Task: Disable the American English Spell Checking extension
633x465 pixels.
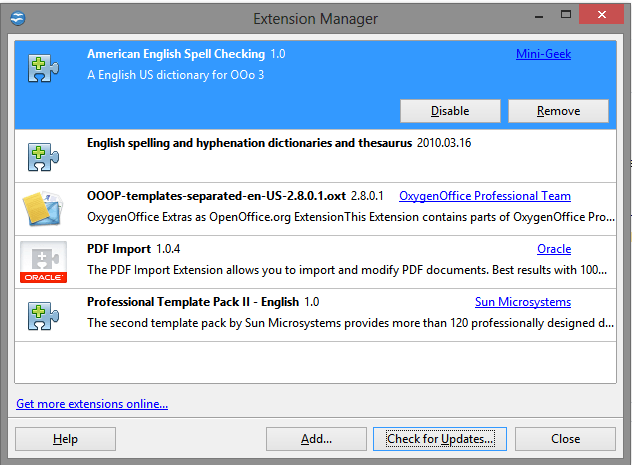Action: [x=450, y=111]
